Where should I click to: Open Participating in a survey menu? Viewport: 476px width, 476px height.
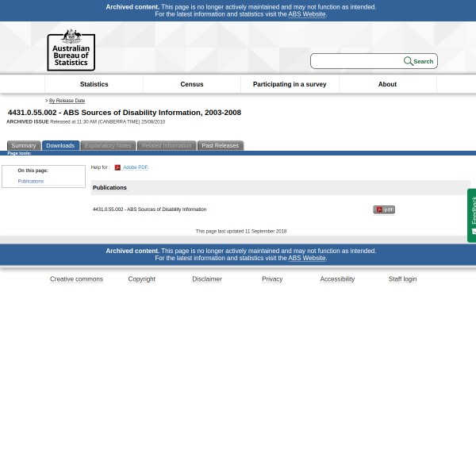point(289,84)
